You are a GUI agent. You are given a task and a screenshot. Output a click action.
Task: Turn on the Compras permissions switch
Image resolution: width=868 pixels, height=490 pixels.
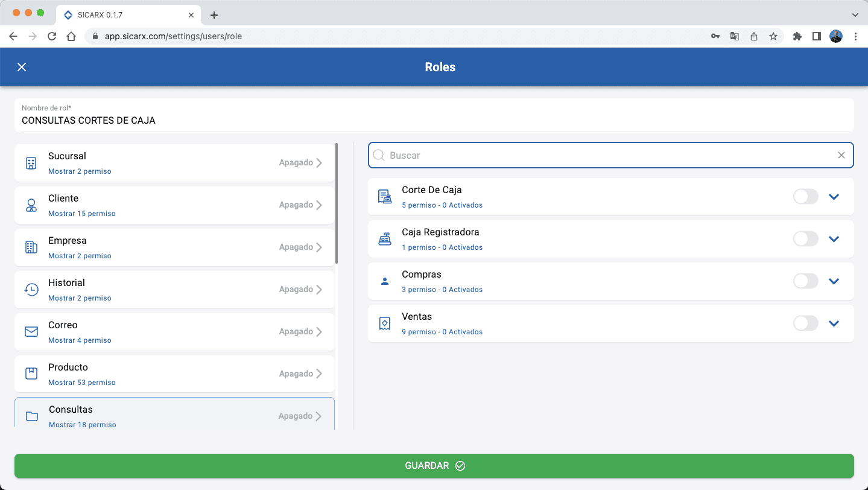805,281
